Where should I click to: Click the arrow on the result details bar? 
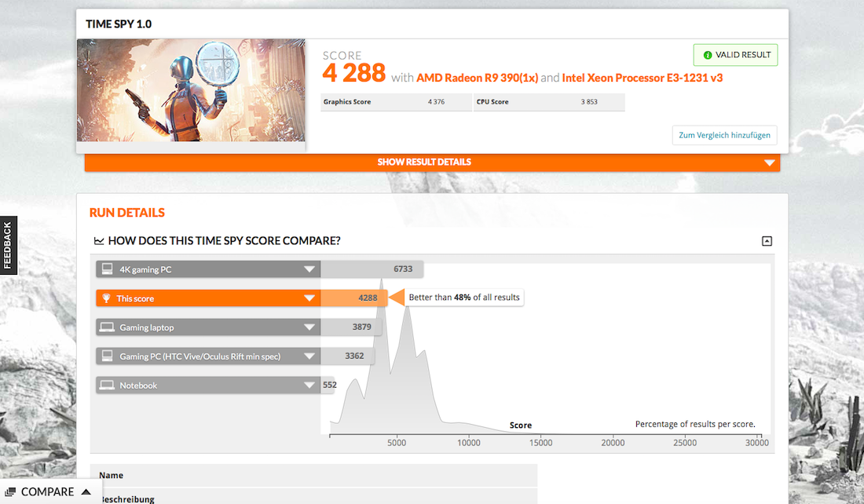tap(769, 163)
